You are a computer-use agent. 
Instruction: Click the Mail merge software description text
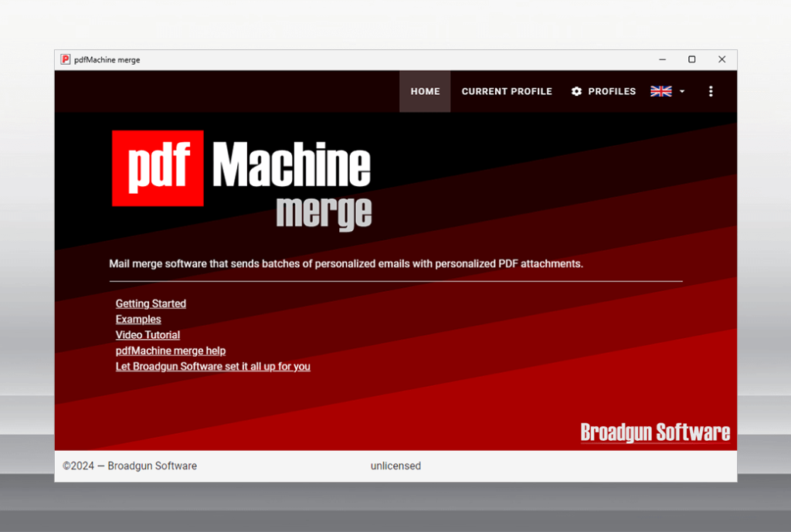pos(346,264)
